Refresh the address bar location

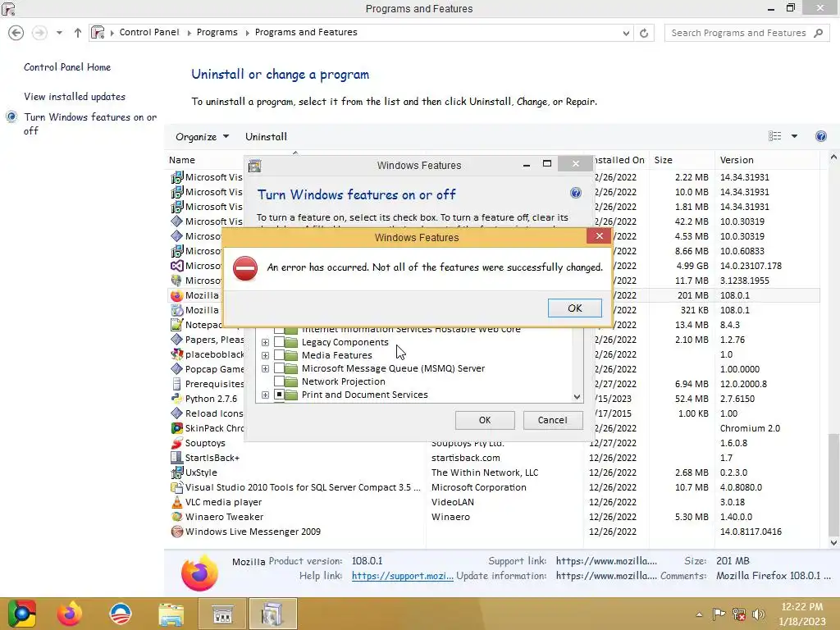pos(644,33)
